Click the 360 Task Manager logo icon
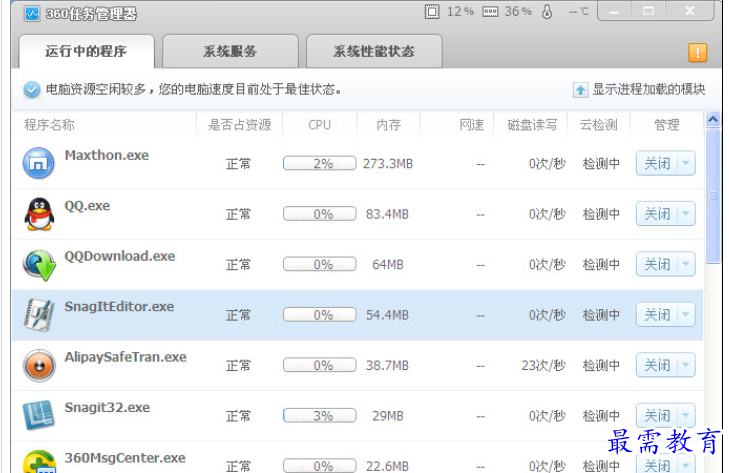Viewport: 729px width, 473px height. pos(32,14)
